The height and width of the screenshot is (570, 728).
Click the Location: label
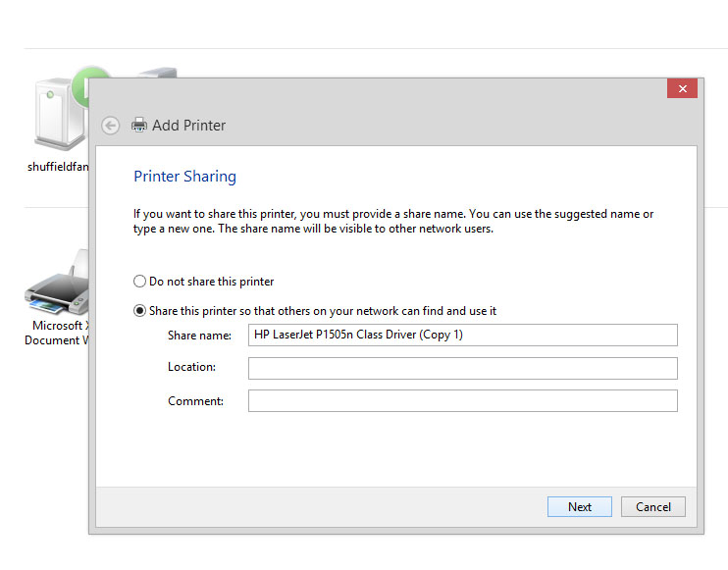[x=191, y=367]
